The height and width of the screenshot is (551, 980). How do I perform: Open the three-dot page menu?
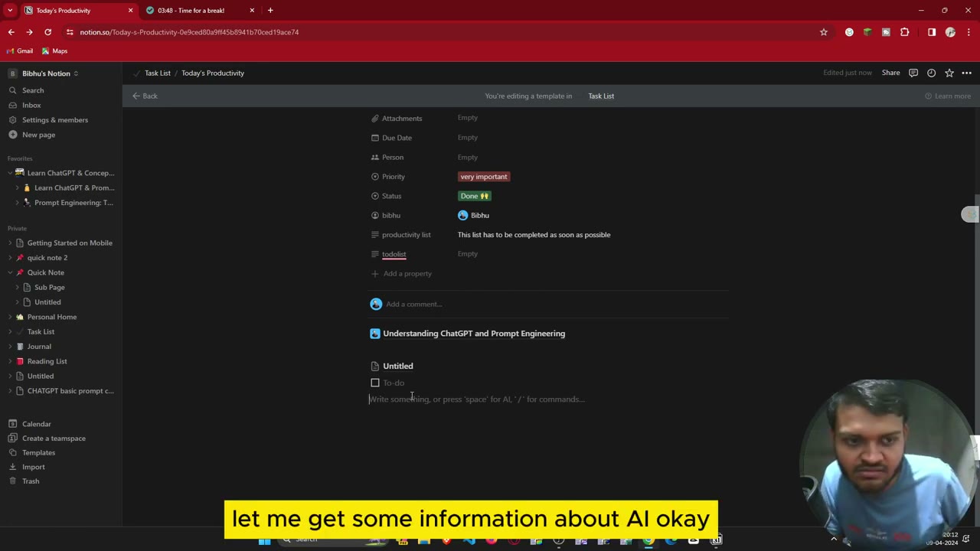click(x=967, y=73)
